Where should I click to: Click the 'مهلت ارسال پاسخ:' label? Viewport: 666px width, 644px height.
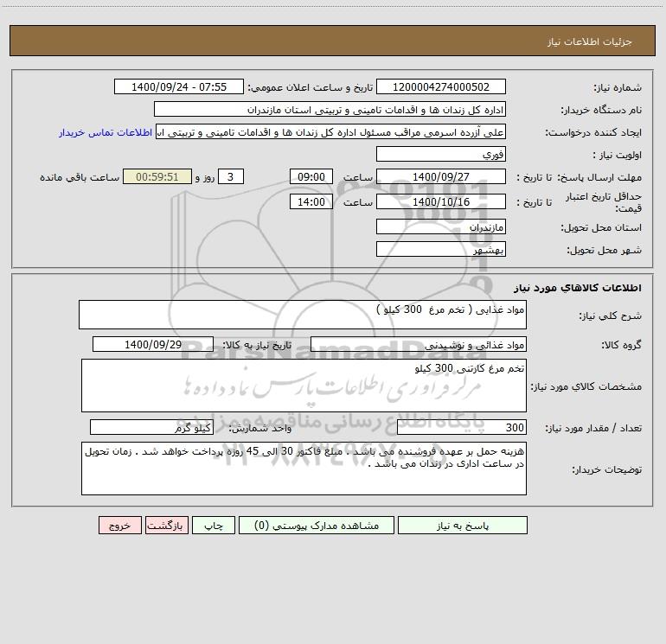(599, 177)
